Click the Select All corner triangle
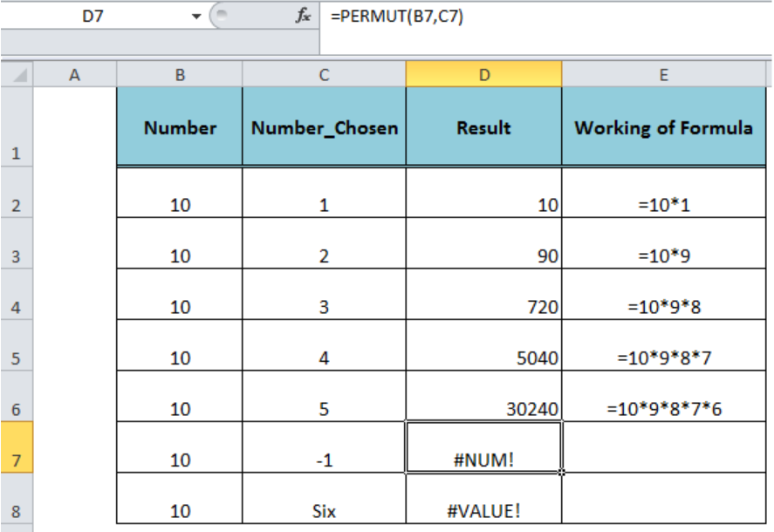 [17, 74]
